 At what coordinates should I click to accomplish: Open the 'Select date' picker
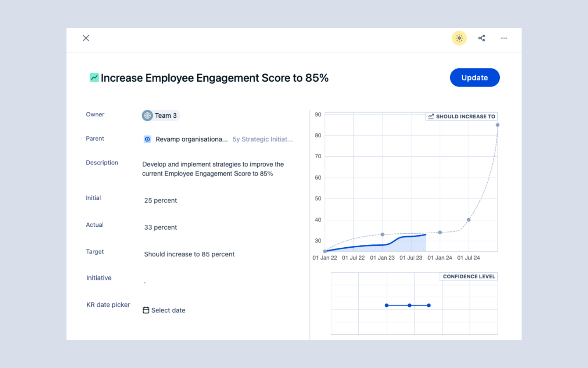pyautogui.click(x=164, y=310)
